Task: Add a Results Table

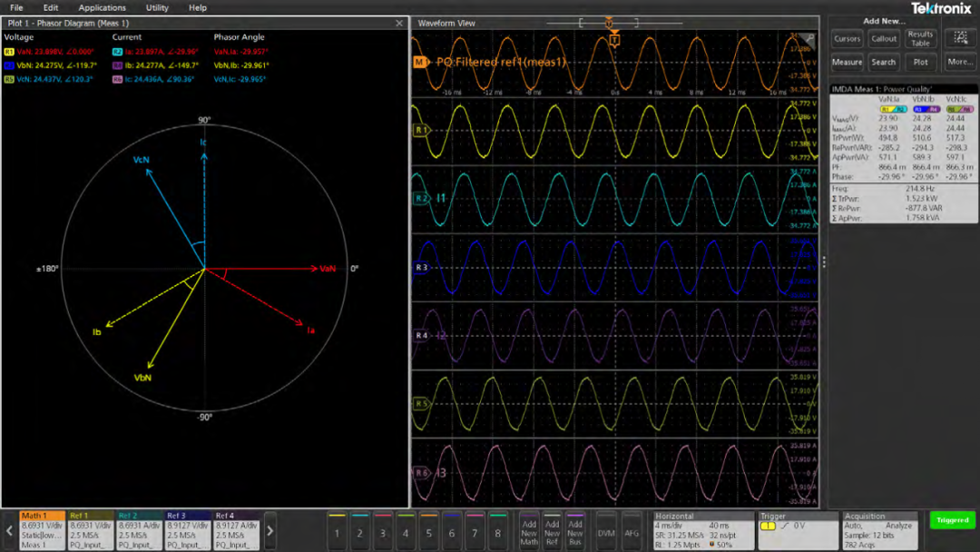Action: tap(920, 39)
